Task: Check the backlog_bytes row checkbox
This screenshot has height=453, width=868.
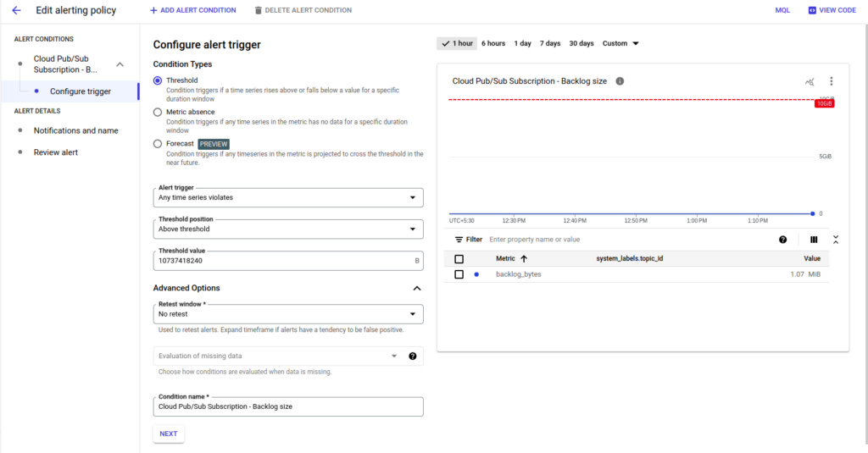Action: point(459,274)
